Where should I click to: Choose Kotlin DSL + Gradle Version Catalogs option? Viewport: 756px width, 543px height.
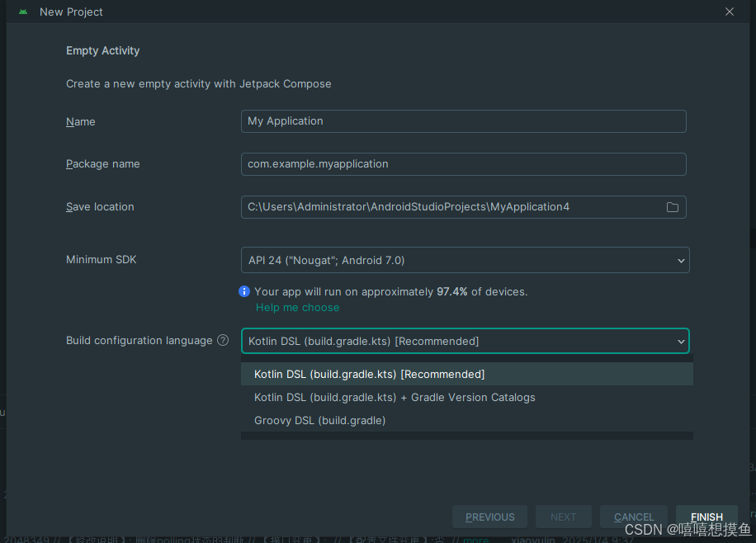(466, 398)
